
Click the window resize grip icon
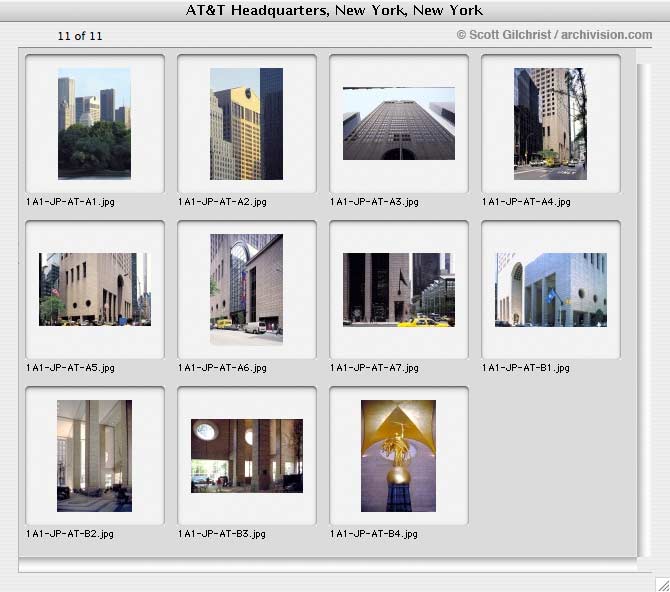click(663, 585)
